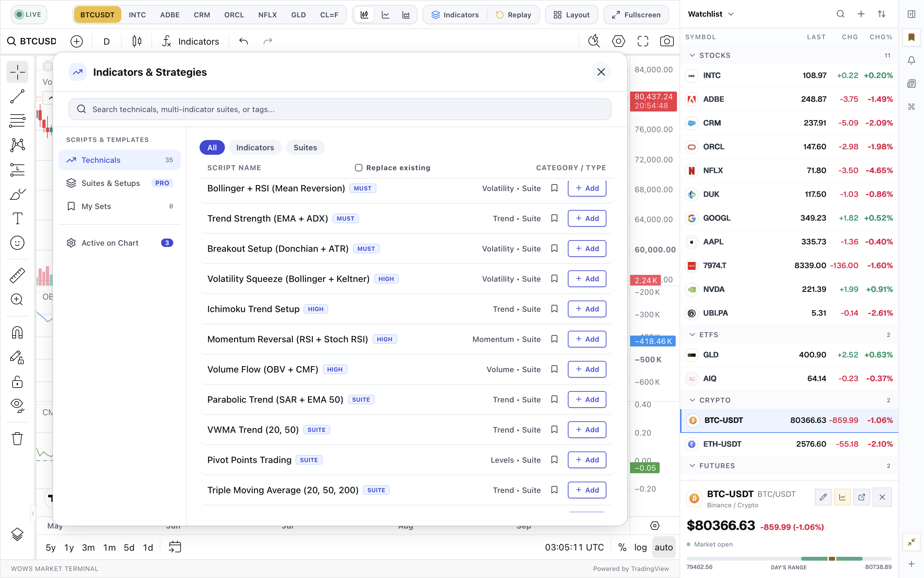Image resolution: width=924 pixels, height=578 pixels.
Task: Click the undo arrow
Action: pos(244,41)
